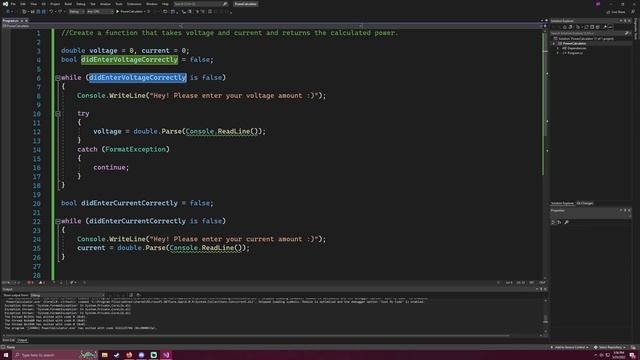Open the Debug configuration dropdown

[76, 12]
